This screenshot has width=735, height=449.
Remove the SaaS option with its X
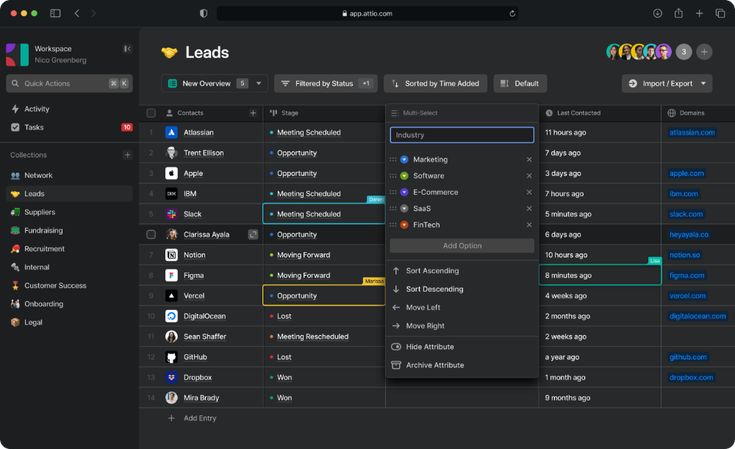click(529, 209)
